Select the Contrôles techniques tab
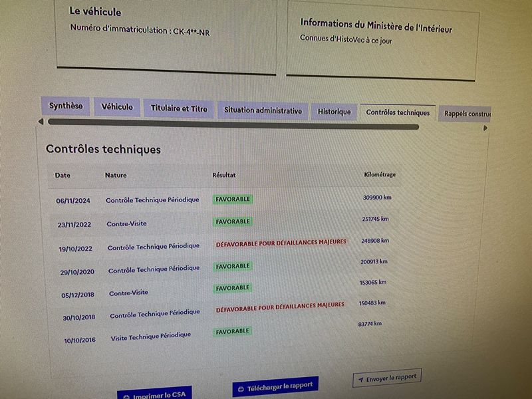The image size is (532, 399). [398, 112]
